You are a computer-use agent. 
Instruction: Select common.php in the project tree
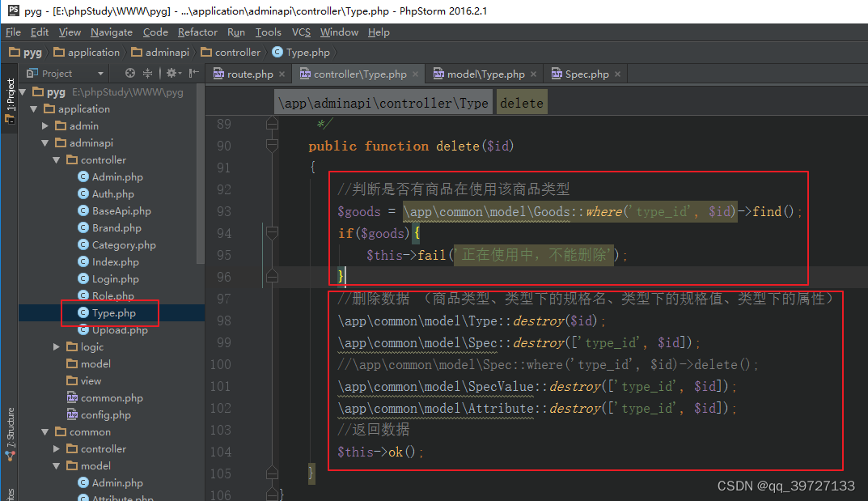click(x=104, y=397)
